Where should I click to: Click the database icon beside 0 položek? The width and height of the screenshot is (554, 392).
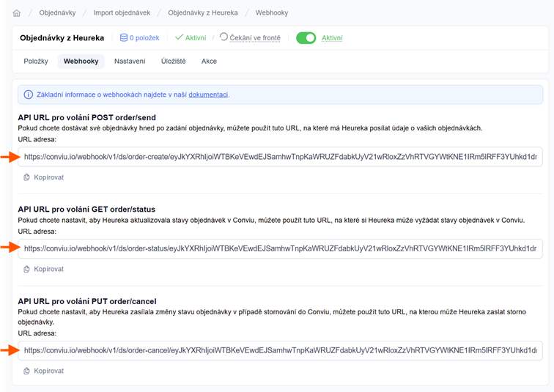[x=124, y=37]
